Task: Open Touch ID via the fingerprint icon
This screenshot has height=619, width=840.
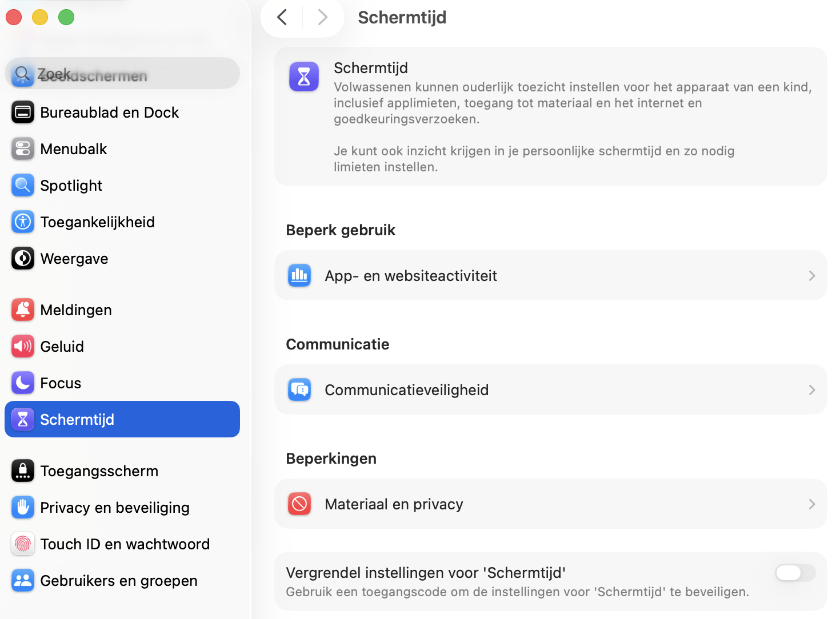Action: click(x=22, y=544)
